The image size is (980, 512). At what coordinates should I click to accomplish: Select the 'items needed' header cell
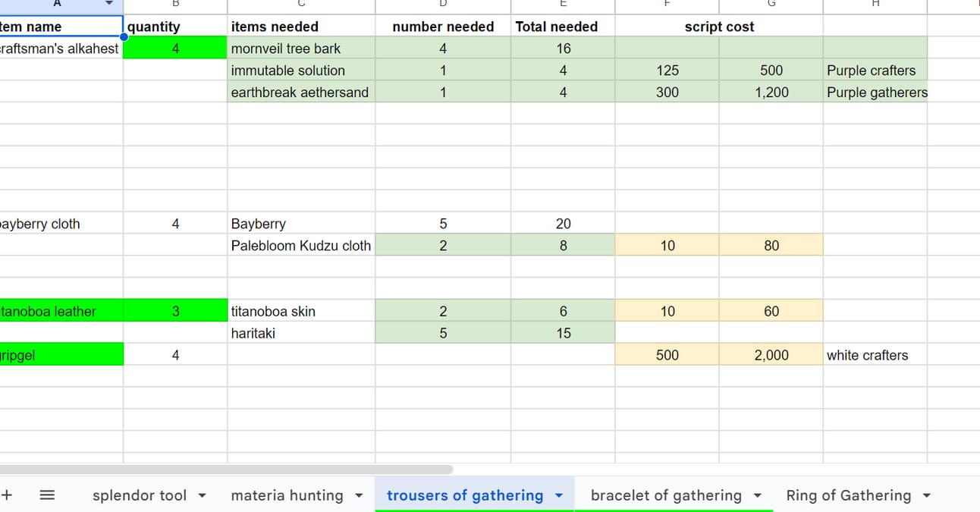coord(301,27)
